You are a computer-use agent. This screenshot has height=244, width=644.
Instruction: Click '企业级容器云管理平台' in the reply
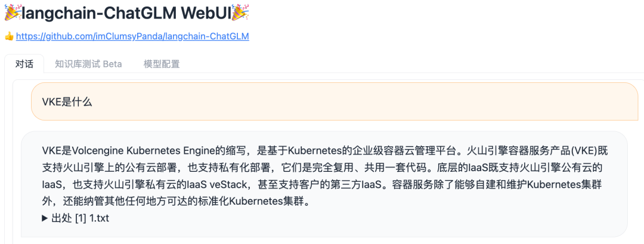[374, 150]
